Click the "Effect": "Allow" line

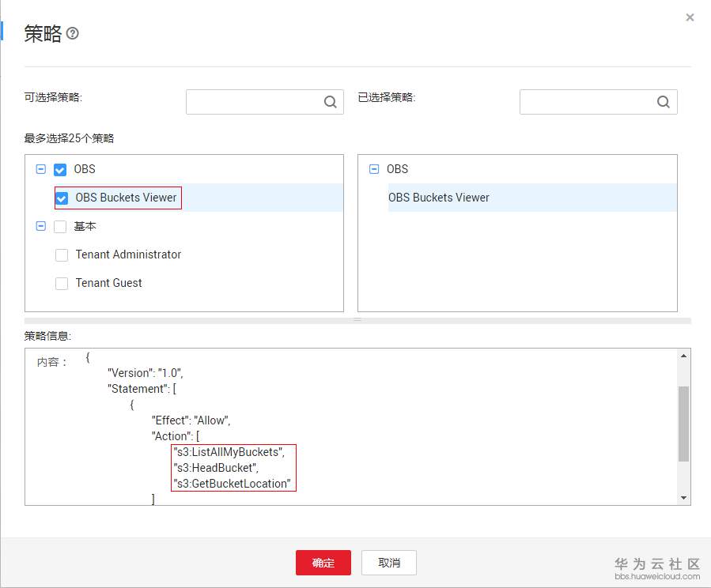(x=191, y=420)
